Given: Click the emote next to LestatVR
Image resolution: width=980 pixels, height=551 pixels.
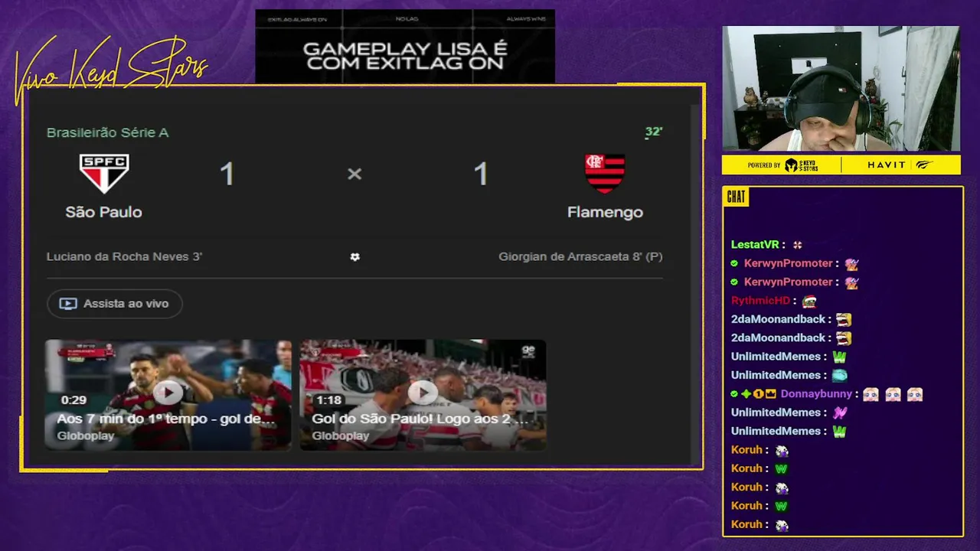Looking at the screenshot, I should pos(797,245).
